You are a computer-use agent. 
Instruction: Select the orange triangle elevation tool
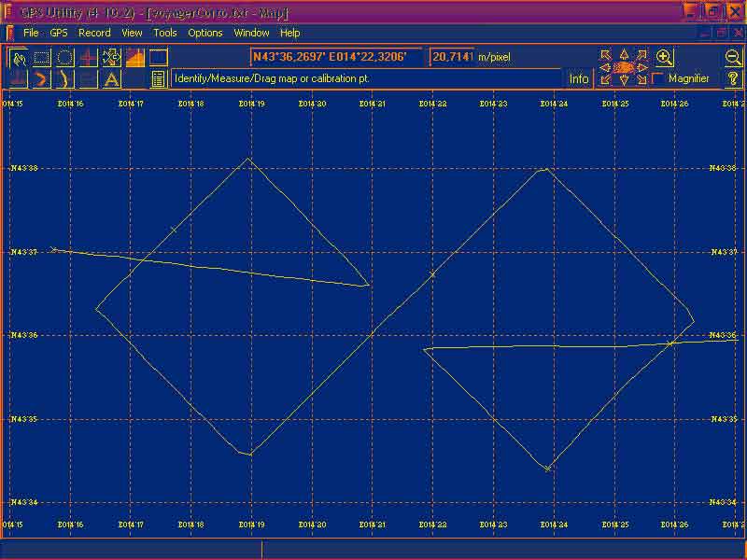[135, 58]
